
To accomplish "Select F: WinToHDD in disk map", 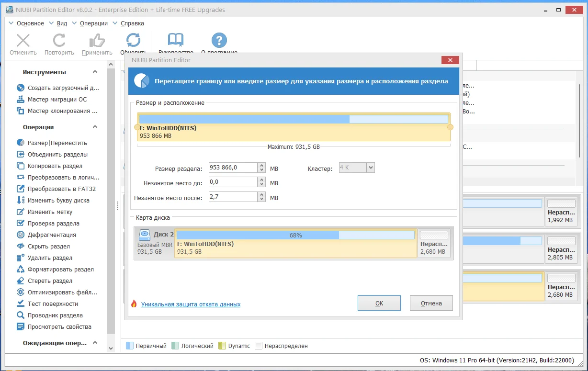I will [295, 243].
